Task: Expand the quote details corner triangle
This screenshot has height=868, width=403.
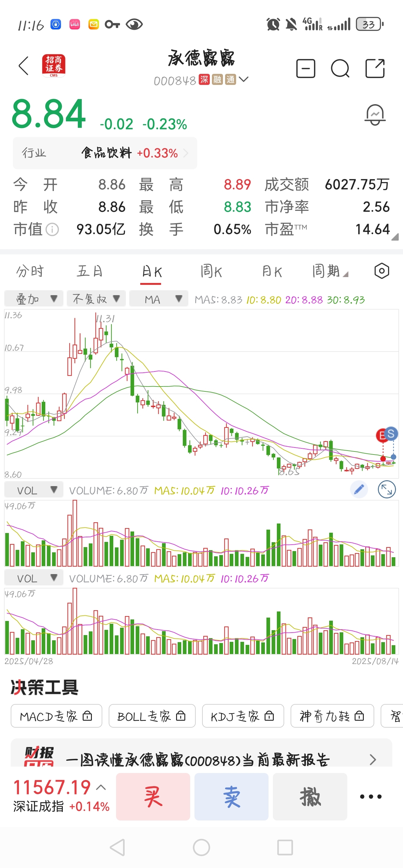Action: pos(395,237)
